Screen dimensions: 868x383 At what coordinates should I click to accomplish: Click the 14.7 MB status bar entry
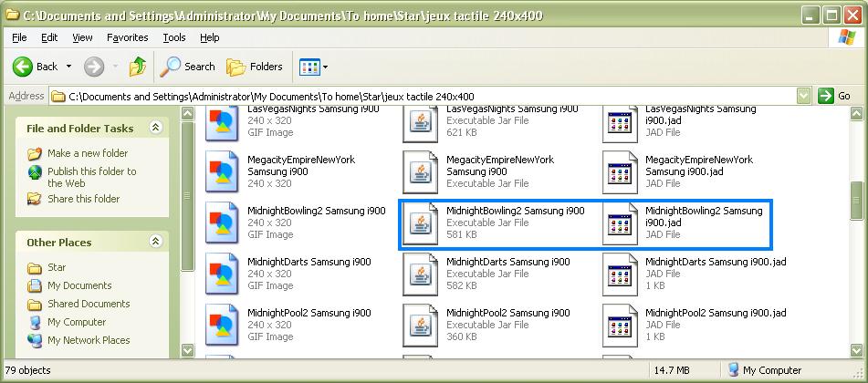pos(672,370)
